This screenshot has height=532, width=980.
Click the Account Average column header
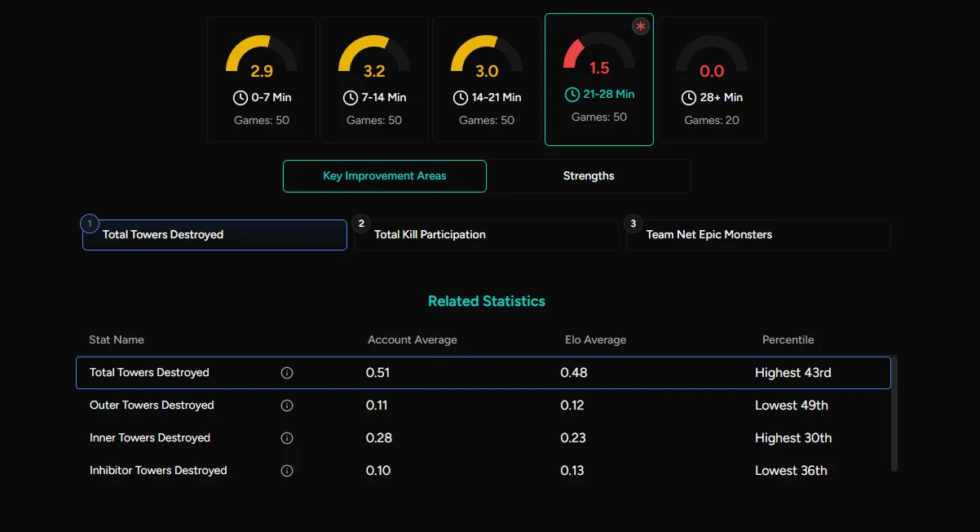pyautogui.click(x=412, y=340)
